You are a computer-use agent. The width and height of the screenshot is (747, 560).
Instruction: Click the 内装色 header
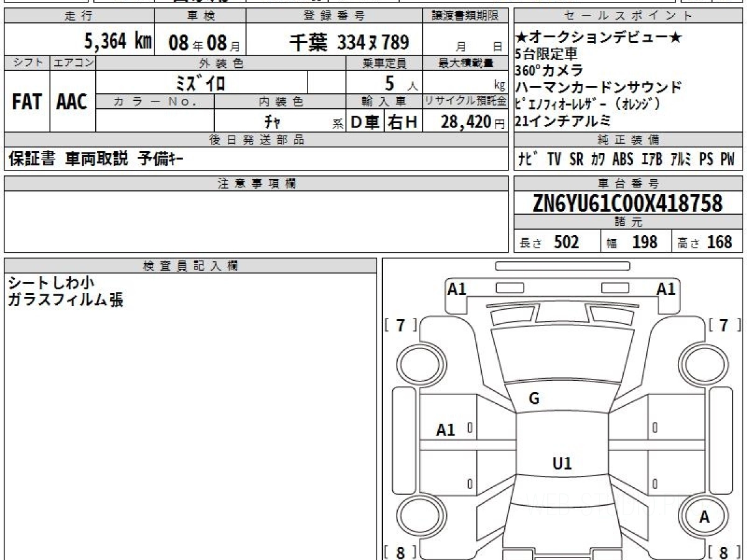click(280, 101)
